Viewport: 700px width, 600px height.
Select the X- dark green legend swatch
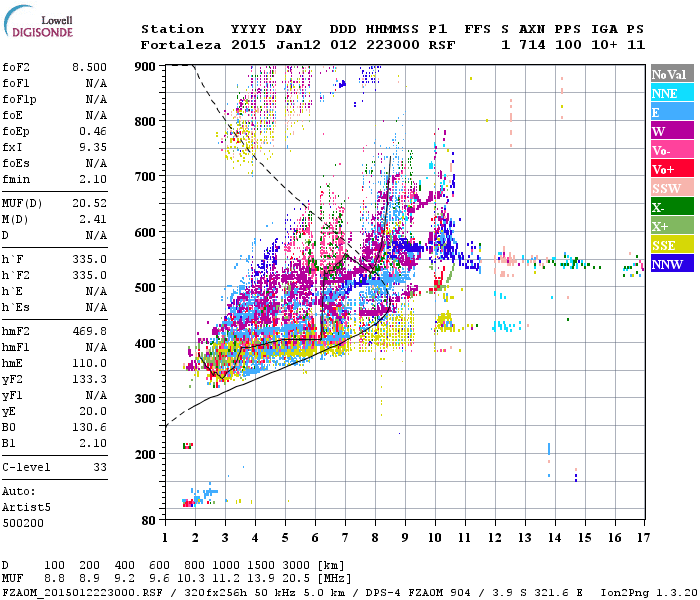click(672, 207)
